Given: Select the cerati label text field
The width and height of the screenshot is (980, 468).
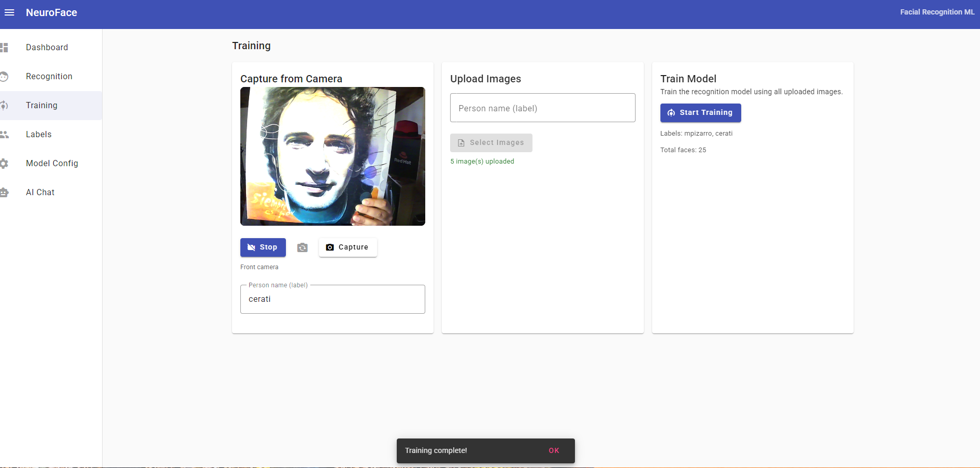Looking at the screenshot, I should point(332,299).
